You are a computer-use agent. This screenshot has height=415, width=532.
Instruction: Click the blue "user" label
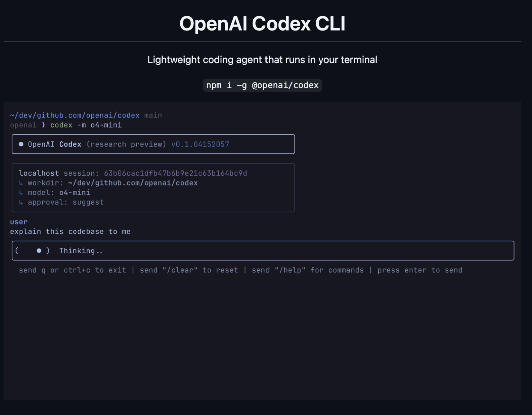19,222
